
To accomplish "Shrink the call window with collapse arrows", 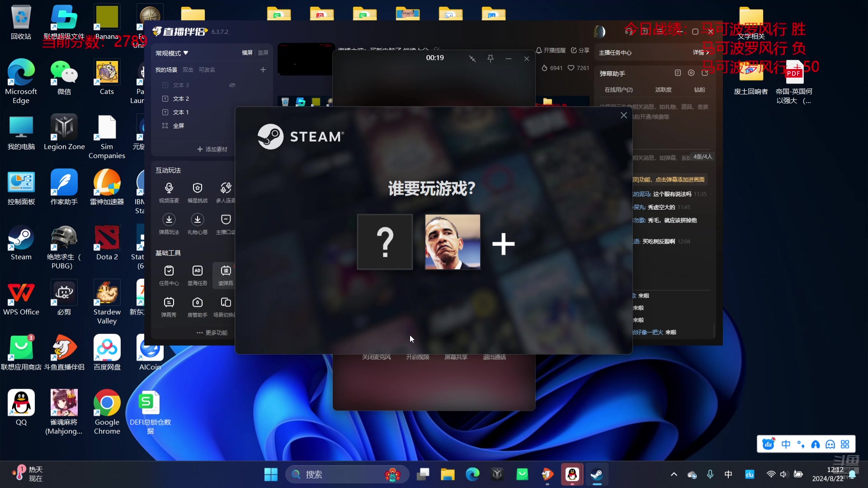I will 472,58.
